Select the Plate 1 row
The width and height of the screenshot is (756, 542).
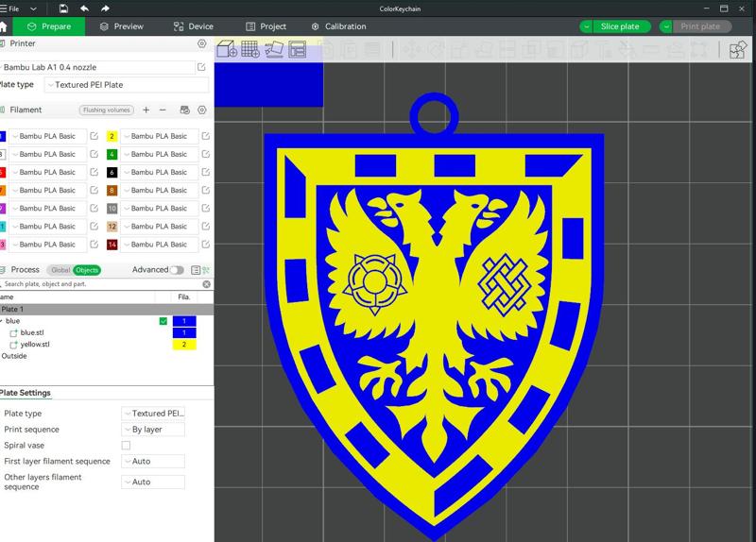click(107, 309)
